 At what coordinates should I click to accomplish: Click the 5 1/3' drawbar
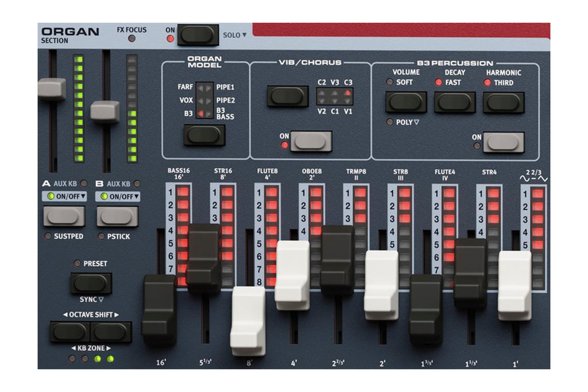pos(203,259)
